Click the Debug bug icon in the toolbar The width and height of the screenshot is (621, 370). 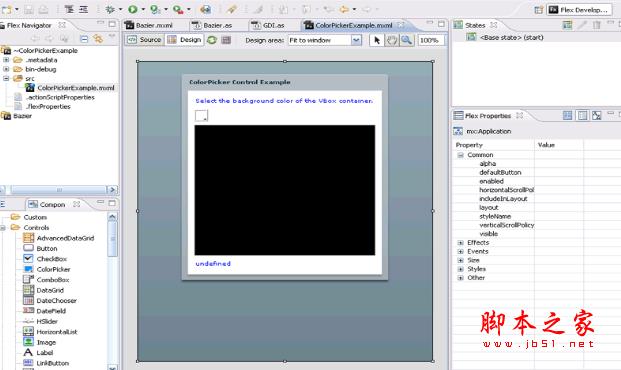110,9
